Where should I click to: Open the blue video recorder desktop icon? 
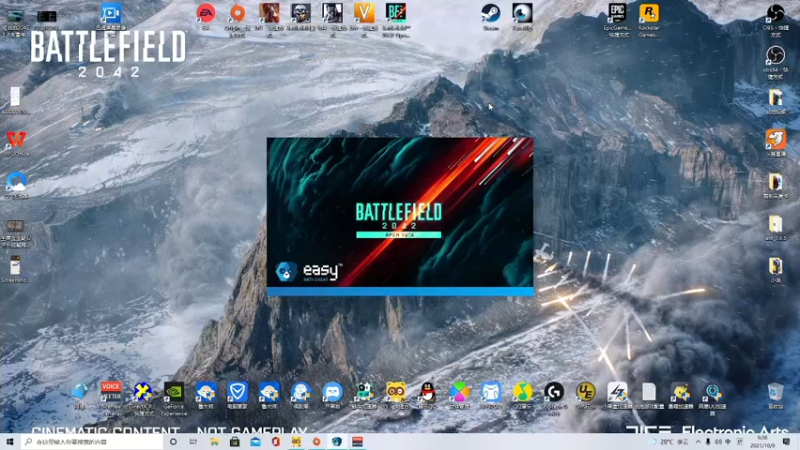pyautogui.click(x=111, y=16)
